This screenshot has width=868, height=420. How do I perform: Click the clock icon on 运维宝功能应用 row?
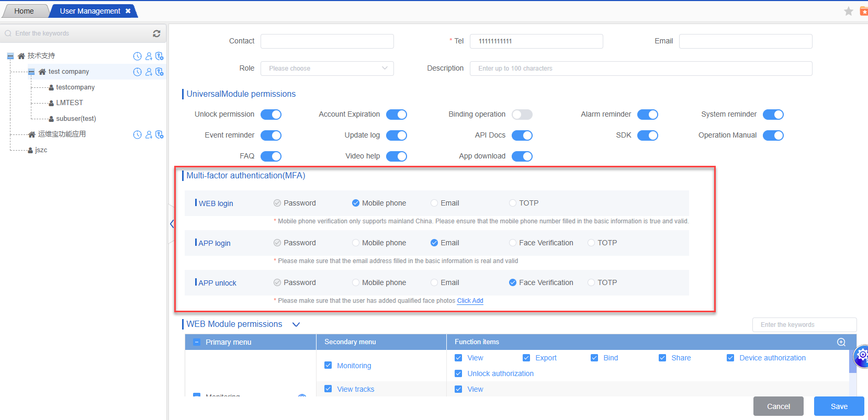(137, 135)
